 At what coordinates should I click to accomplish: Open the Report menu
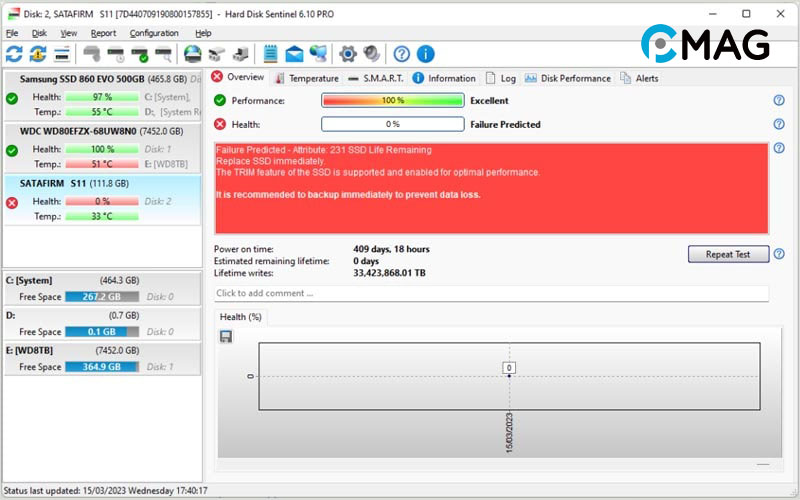(x=104, y=33)
